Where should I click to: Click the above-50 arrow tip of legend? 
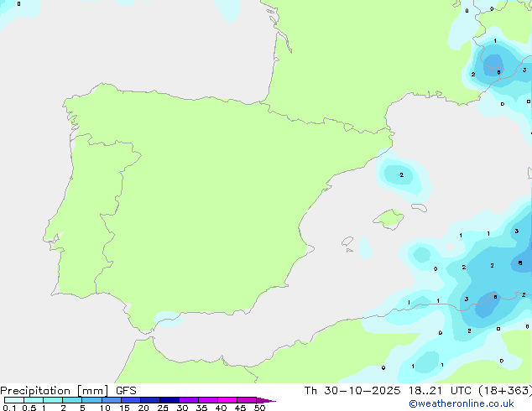[x=266, y=400]
